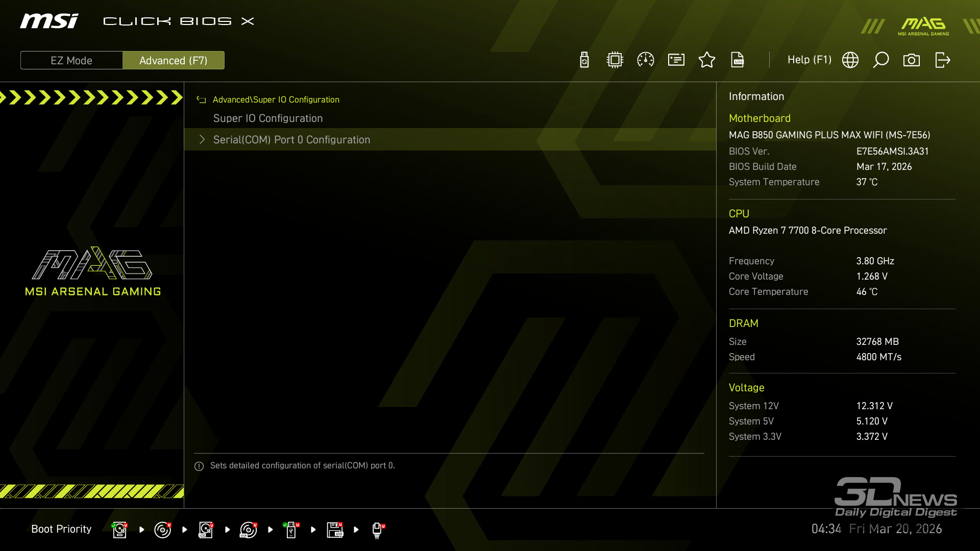Take a screenshot with camera icon
This screenshot has height=551, width=980.
(x=912, y=60)
